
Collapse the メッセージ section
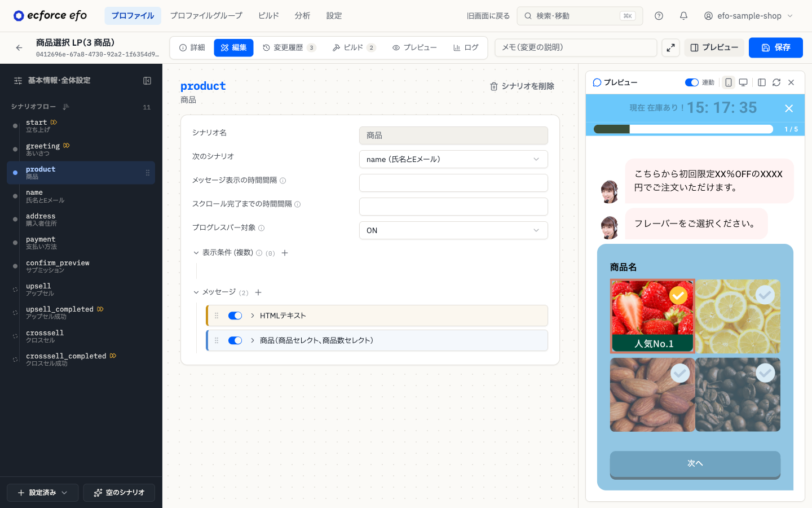pyautogui.click(x=196, y=292)
